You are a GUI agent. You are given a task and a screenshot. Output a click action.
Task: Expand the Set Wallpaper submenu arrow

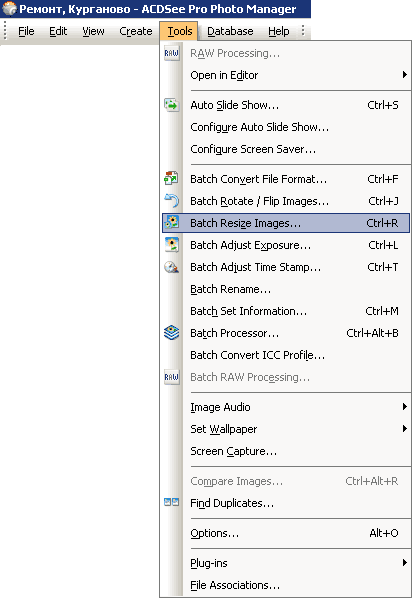[x=405, y=429]
